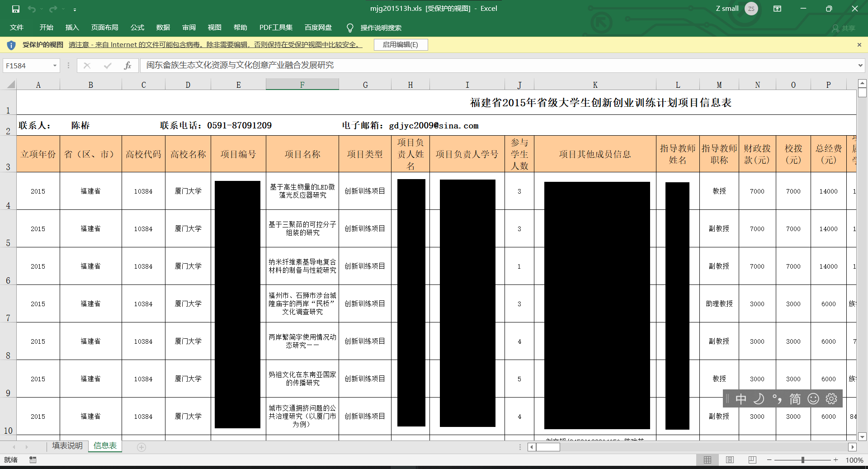
Task: Click macro recording status bar icon
Action: pos(33,460)
